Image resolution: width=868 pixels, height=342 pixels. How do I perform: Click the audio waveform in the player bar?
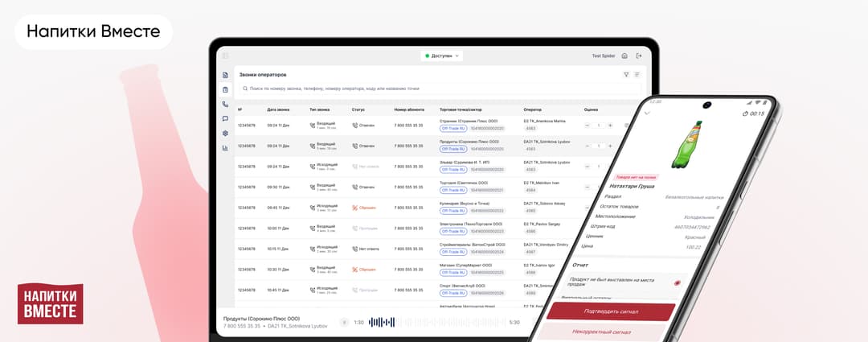click(x=437, y=322)
